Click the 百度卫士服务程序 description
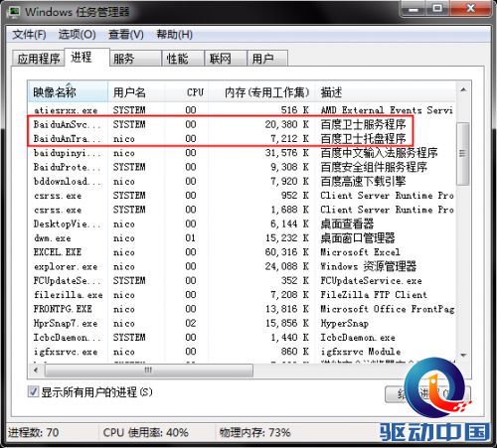 point(363,124)
